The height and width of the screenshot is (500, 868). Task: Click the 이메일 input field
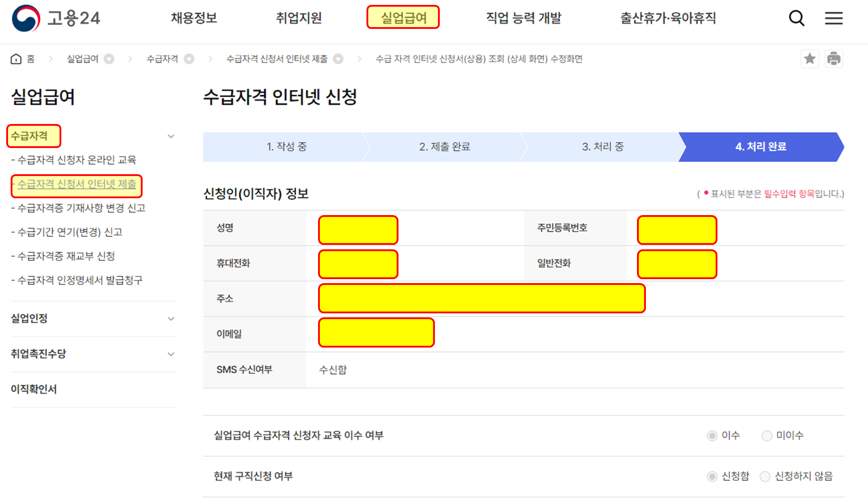tap(376, 332)
